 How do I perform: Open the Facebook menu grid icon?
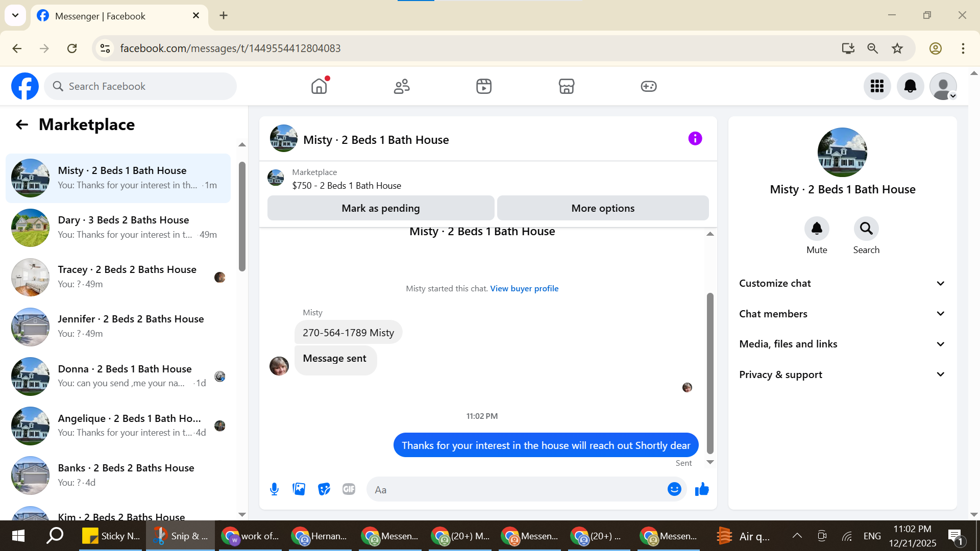click(x=877, y=86)
